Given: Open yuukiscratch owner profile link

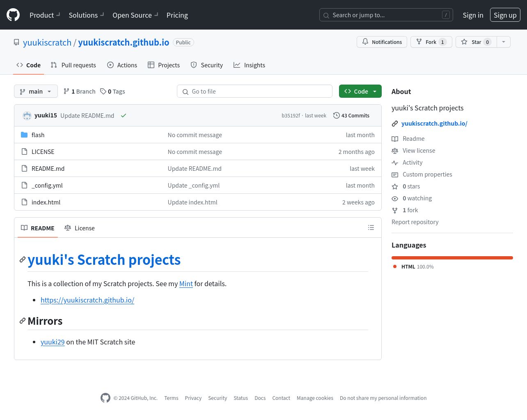Looking at the screenshot, I should coord(47,42).
